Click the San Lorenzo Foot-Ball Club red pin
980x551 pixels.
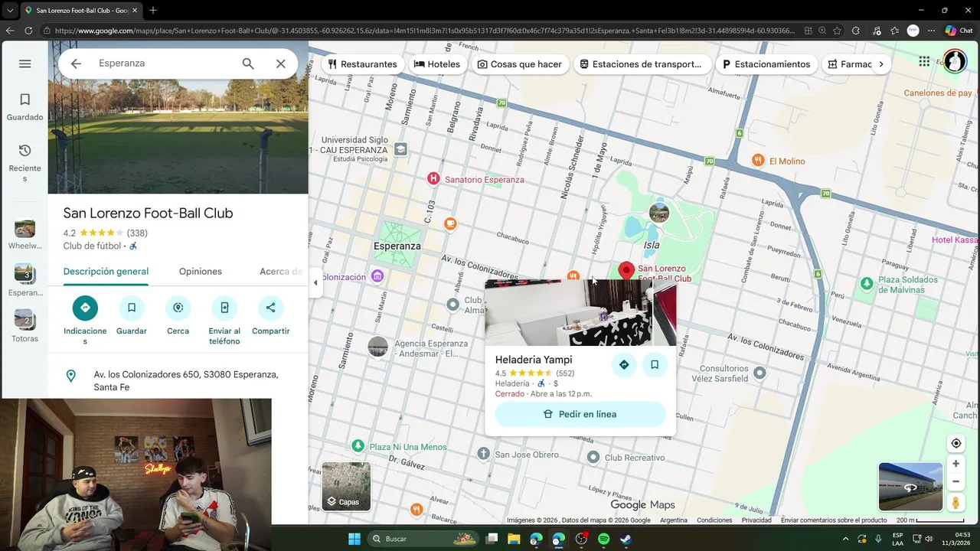(626, 271)
